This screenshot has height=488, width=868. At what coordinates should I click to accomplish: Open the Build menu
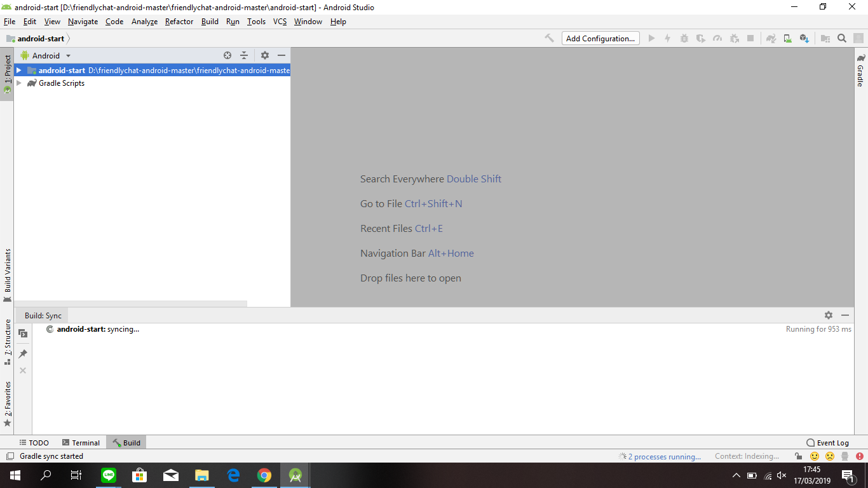tap(210, 22)
